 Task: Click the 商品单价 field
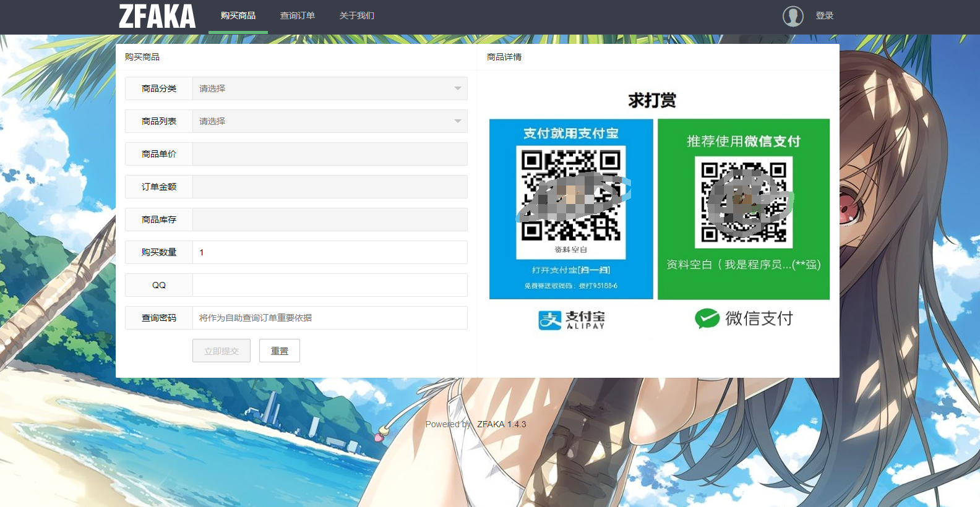click(330, 154)
